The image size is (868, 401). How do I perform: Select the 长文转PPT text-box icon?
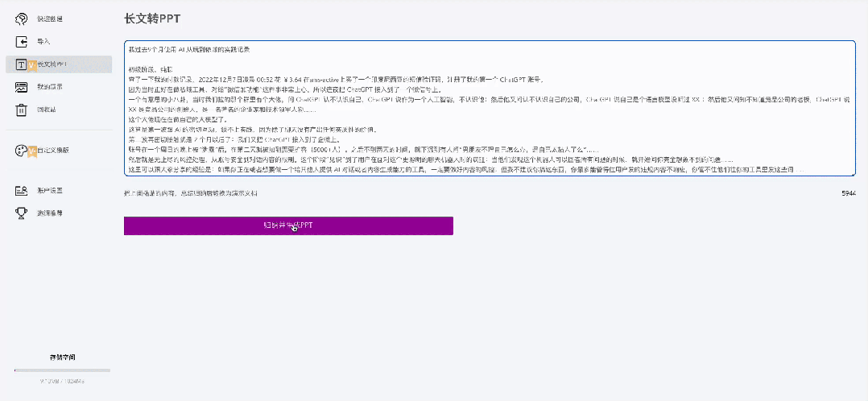tap(21, 64)
